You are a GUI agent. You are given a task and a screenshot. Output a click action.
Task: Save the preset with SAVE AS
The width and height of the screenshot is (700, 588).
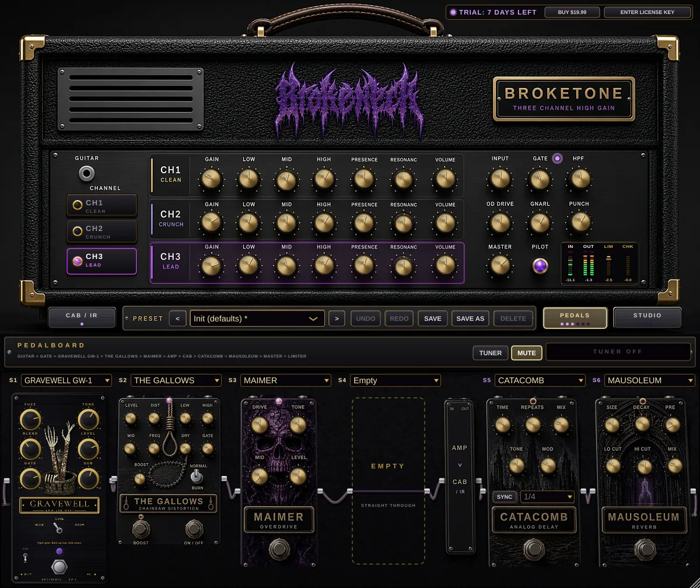tap(470, 318)
